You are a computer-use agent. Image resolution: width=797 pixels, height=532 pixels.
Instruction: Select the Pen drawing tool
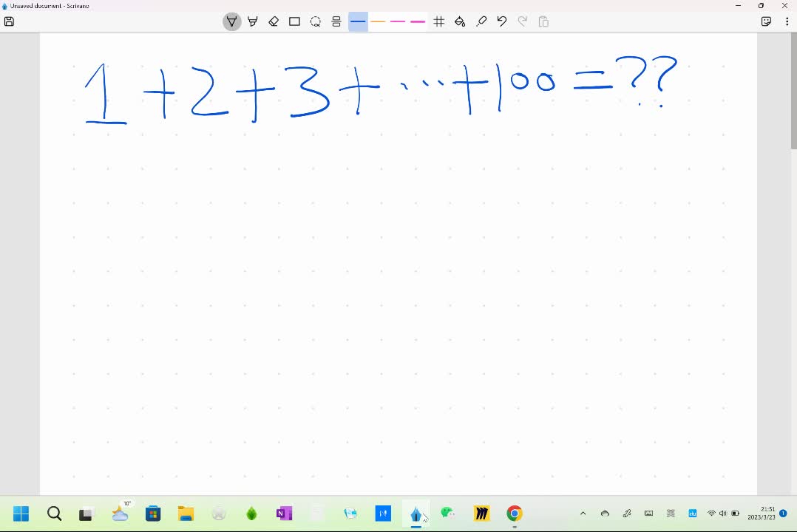[232, 21]
